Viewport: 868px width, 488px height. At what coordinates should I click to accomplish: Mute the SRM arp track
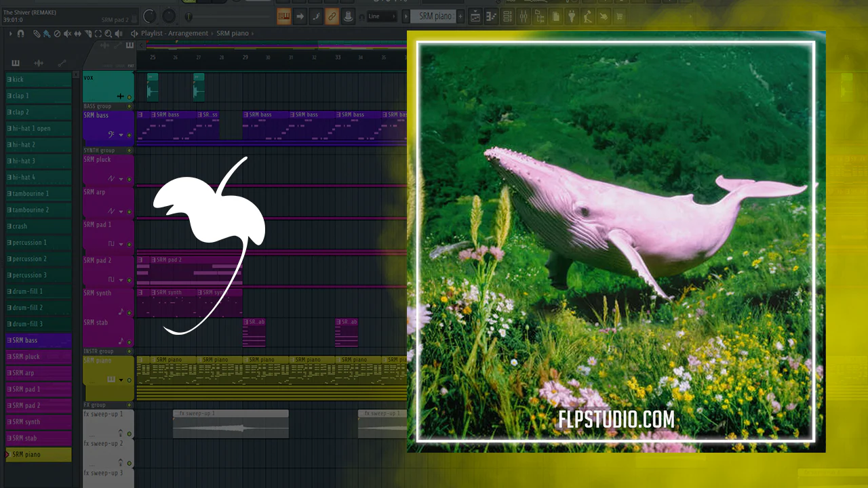pos(130,212)
